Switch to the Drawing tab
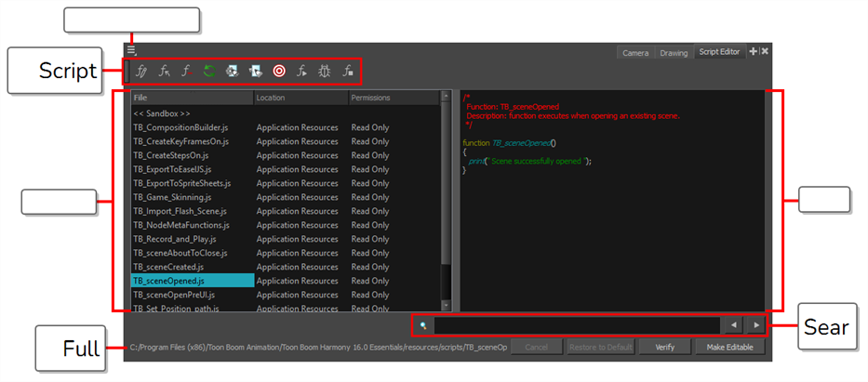 (x=674, y=53)
